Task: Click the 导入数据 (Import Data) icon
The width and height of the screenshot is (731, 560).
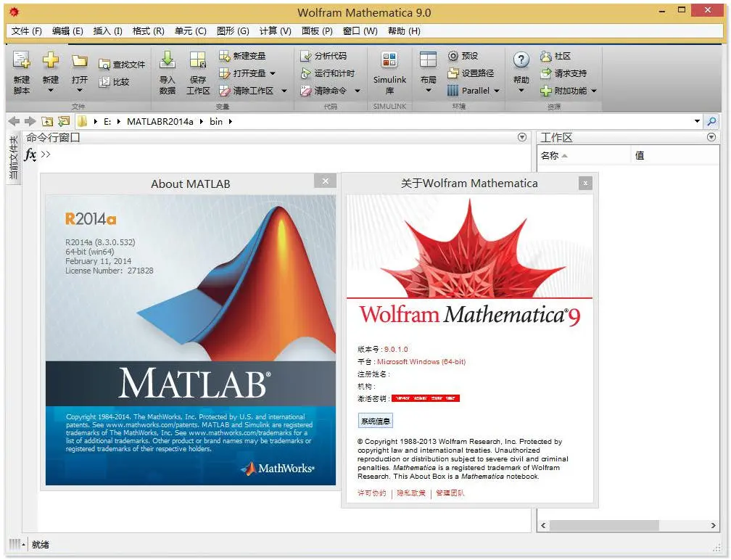Action: coord(168,59)
